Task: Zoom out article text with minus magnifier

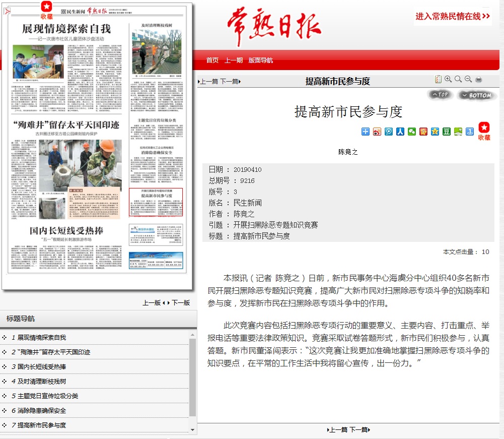Action: pos(468,79)
